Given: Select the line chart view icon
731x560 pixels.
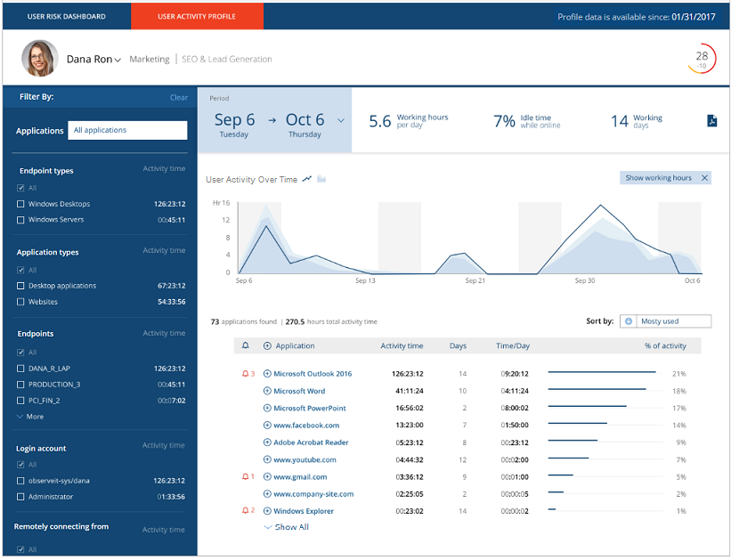Looking at the screenshot, I should (x=307, y=179).
